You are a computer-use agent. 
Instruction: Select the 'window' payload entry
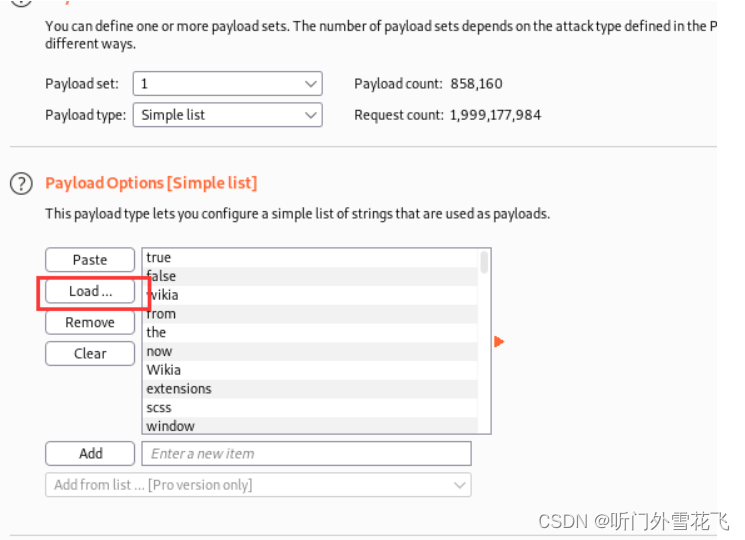pyautogui.click(x=311, y=426)
